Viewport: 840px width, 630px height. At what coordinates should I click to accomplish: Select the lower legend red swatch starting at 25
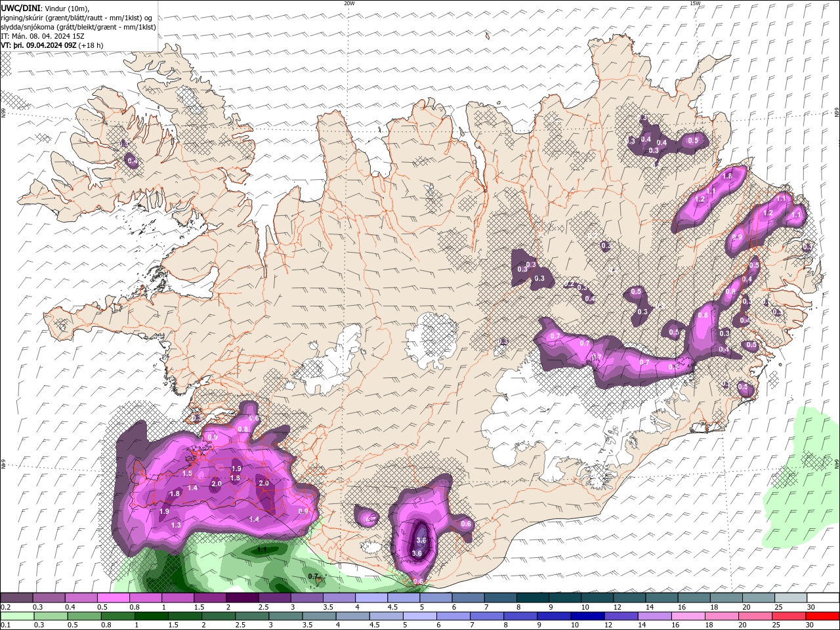click(x=789, y=616)
